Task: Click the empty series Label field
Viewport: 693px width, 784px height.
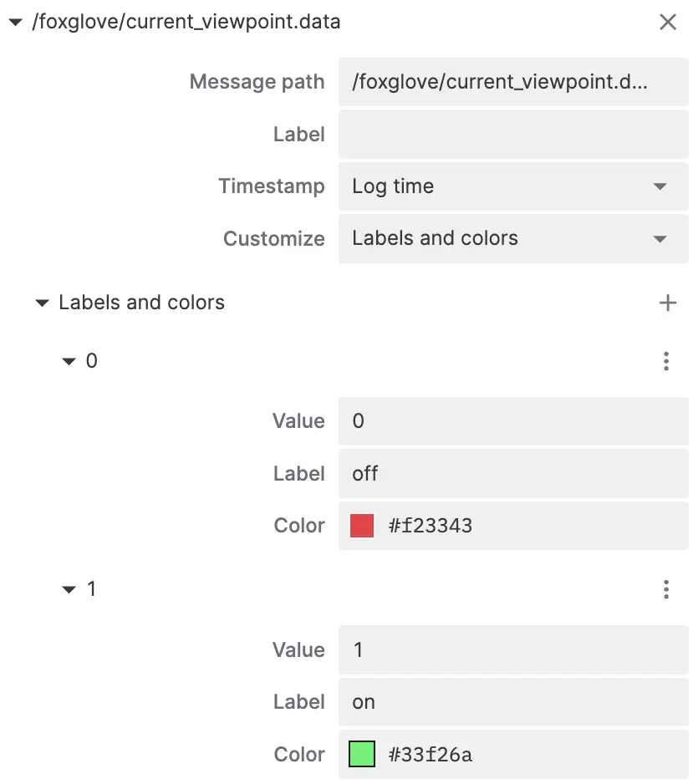Action: (x=512, y=135)
